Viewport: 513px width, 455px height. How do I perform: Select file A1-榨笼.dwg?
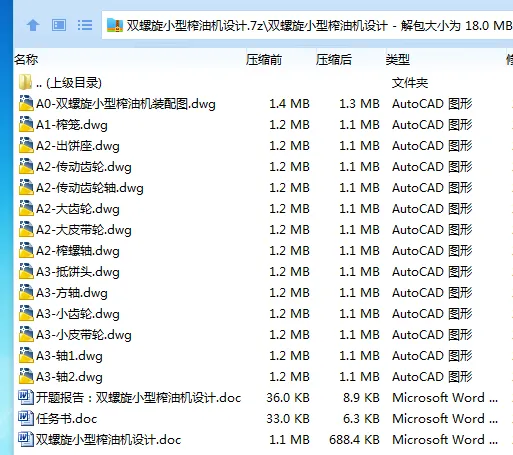(x=72, y=125)
